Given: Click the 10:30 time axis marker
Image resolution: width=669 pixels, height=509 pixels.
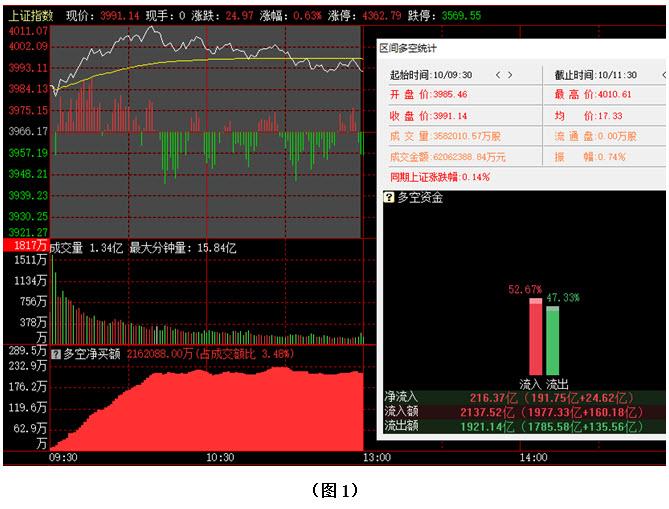Looking at the screenshot, I should click(x=220, y=457).
